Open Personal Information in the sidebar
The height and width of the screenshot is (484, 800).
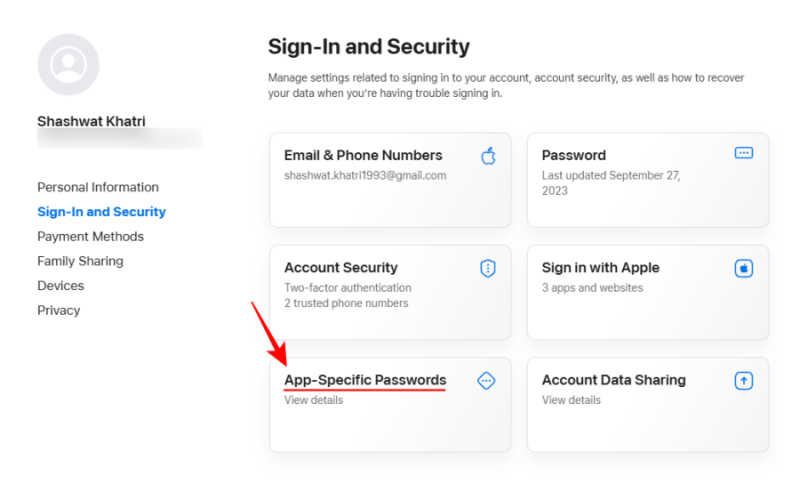click(98, 187)
